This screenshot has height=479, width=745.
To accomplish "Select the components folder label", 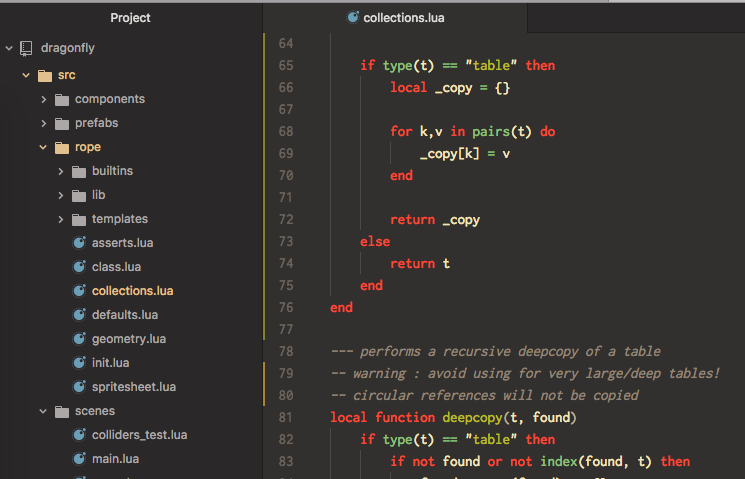I will (x=110, y=99).
